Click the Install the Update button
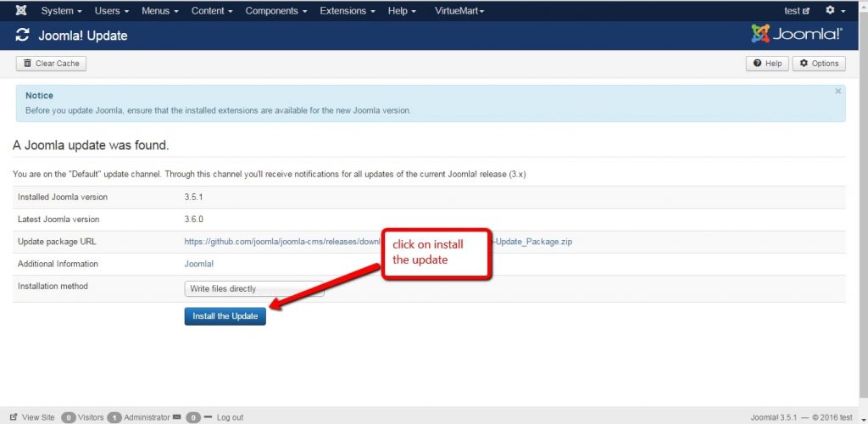This screenshot has height=424, width=868. (225, 316)
